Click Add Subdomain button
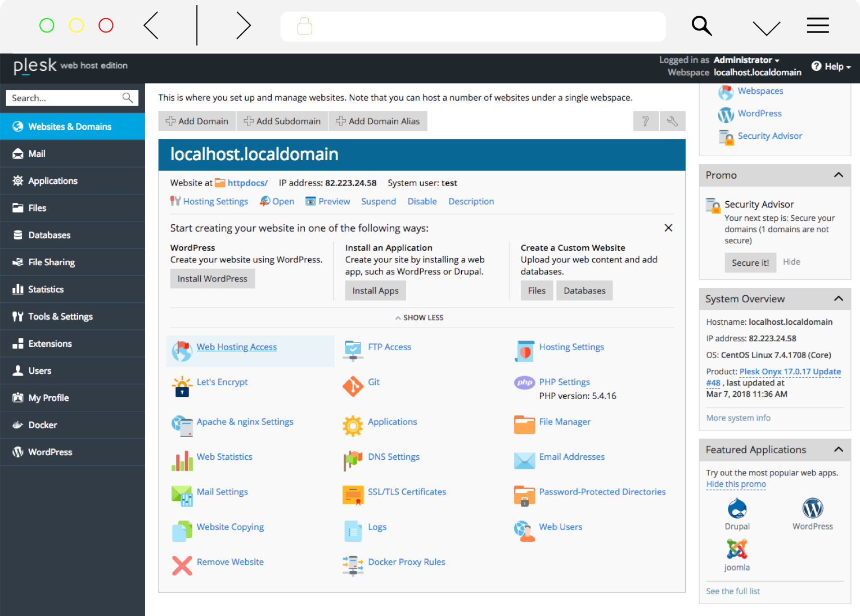Image resolution: width=860 pixels, height=616 pixels. 282,121
